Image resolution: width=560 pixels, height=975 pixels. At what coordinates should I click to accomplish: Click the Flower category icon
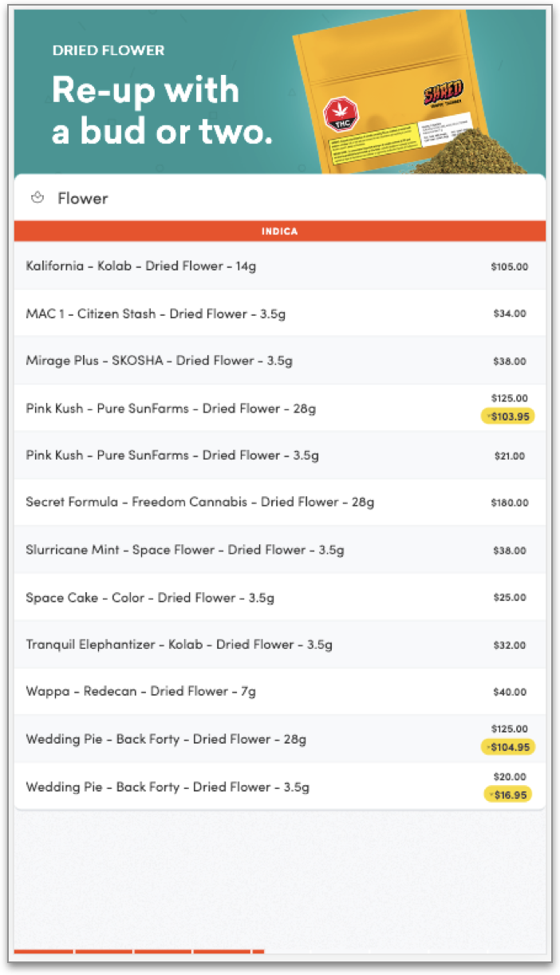tap(37, 198)
